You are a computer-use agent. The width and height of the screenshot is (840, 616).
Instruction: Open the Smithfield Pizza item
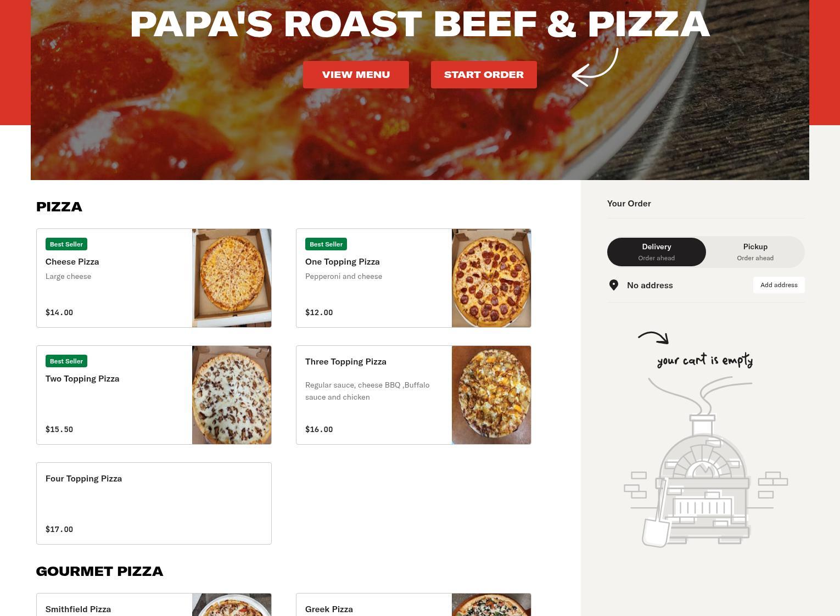154,604
